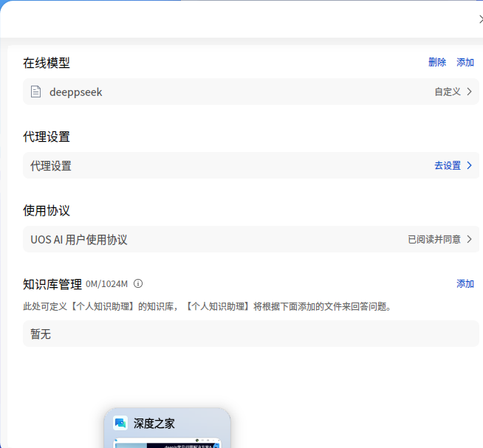Open the 深度之家 window preview thumbnail
Screen dimensions: 483x448
tap(168, 443)
